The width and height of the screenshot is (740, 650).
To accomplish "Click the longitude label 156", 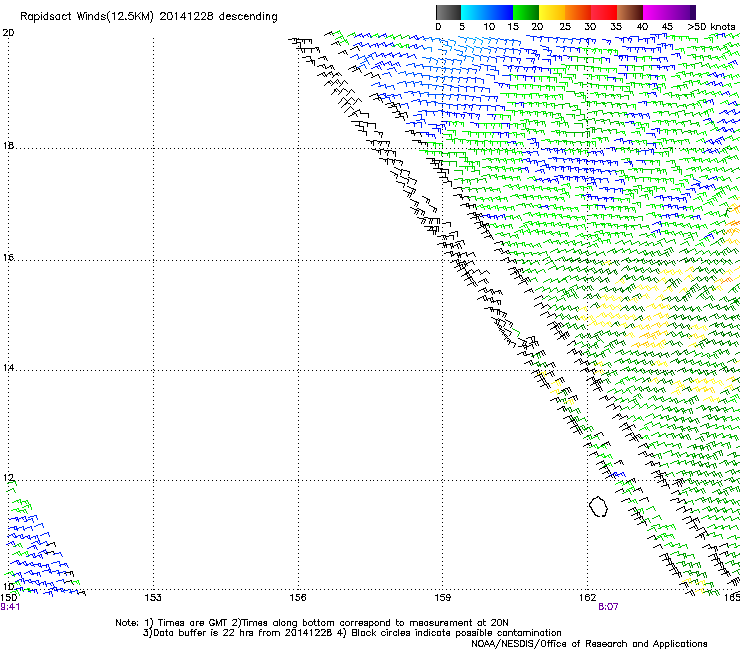I will click(298, 598).
